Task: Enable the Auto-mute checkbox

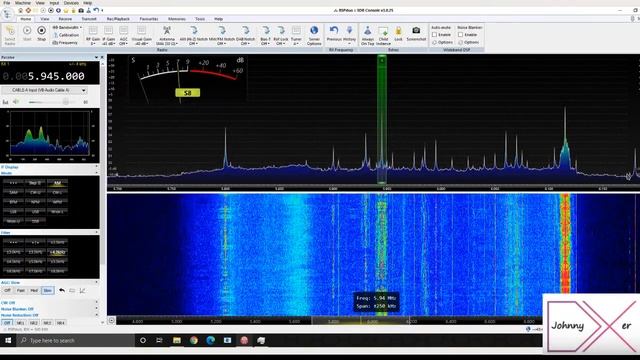Action: click(x=434, y=35)
